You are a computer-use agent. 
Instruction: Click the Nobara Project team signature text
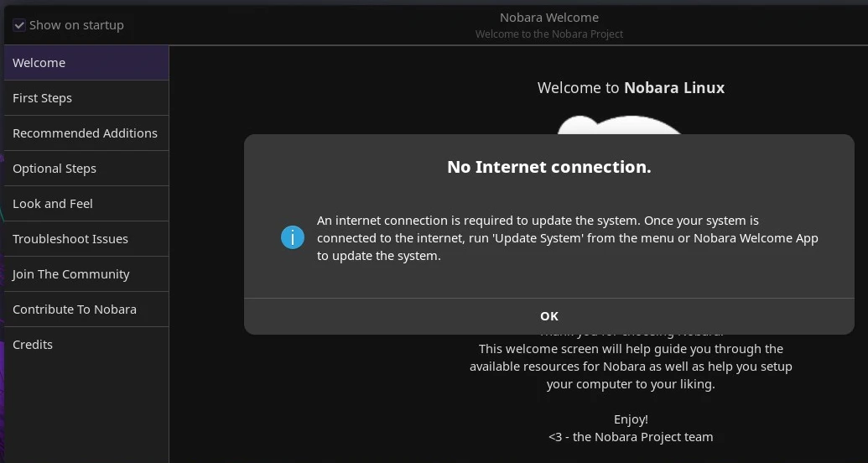click(631, 437)
